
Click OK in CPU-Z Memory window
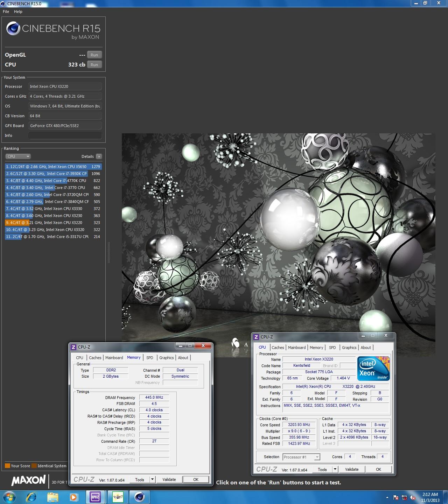196,479
